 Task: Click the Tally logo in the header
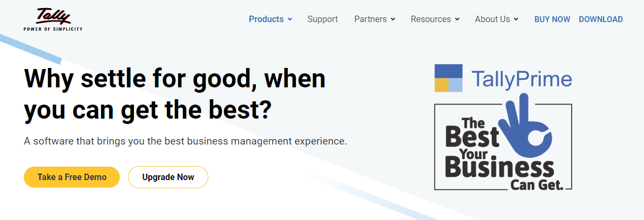tap(53, 17)
